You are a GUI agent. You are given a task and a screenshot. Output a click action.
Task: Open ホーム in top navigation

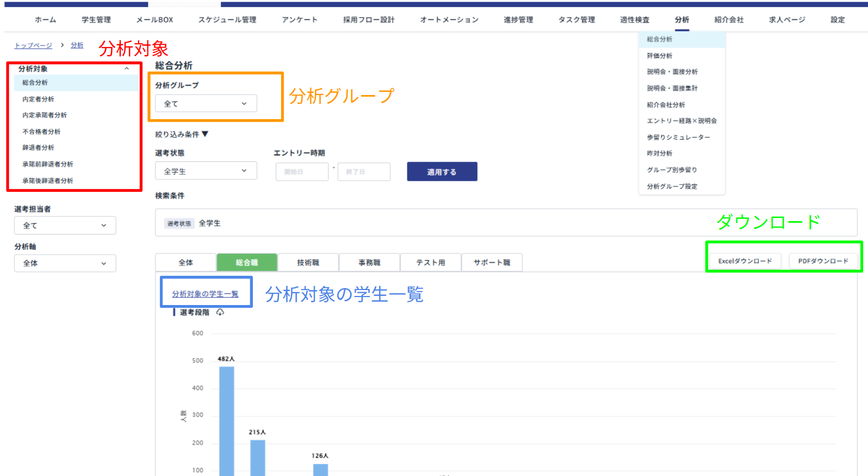45,20
